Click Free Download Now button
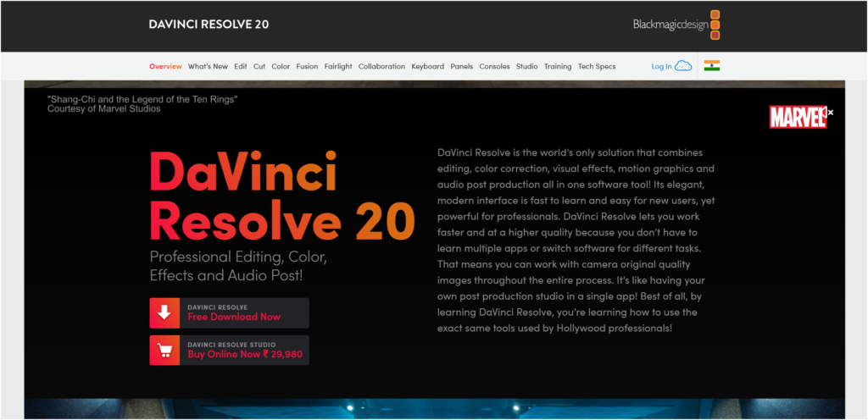868x420 pixels. (x=229, y=313)
